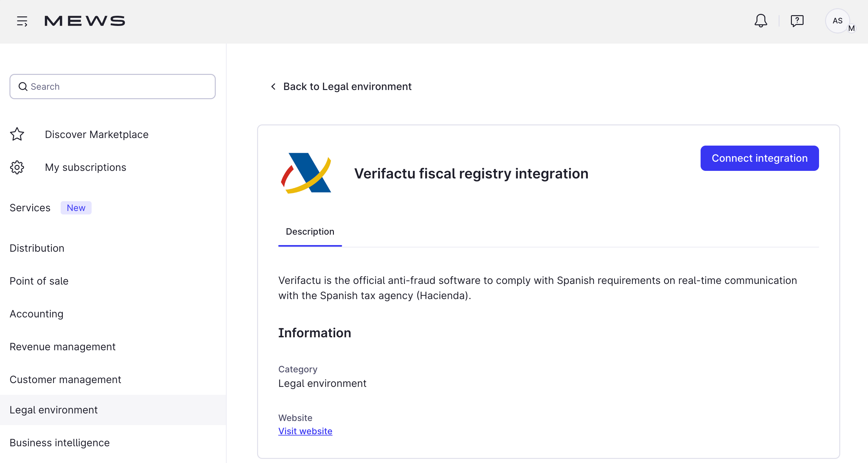Select the Point of sale category
Viewport: 868px width, 463px height.
point(39,281)
